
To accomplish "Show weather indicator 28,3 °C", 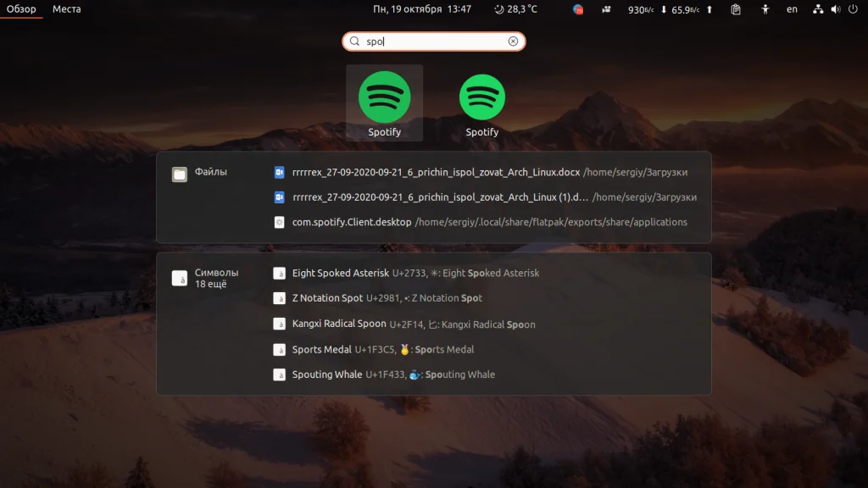I will click(515, 8).
